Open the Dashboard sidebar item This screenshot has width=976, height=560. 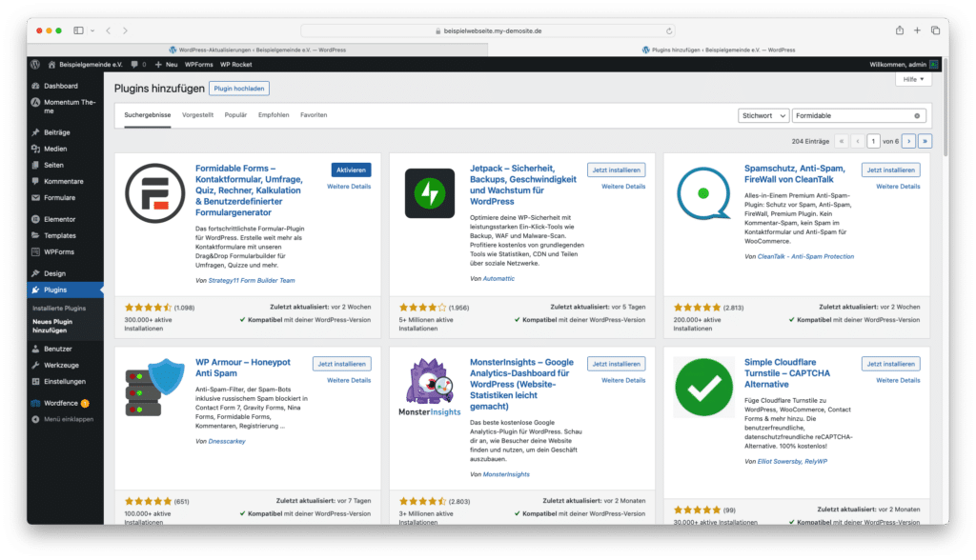coord(60,86)
